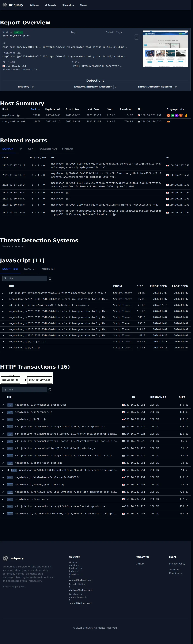193x644 pixels.
Task: Click the flag icon beside 104.16.174.226 in Host Summary
Action: pyautogui.click(x=139, y=122)
